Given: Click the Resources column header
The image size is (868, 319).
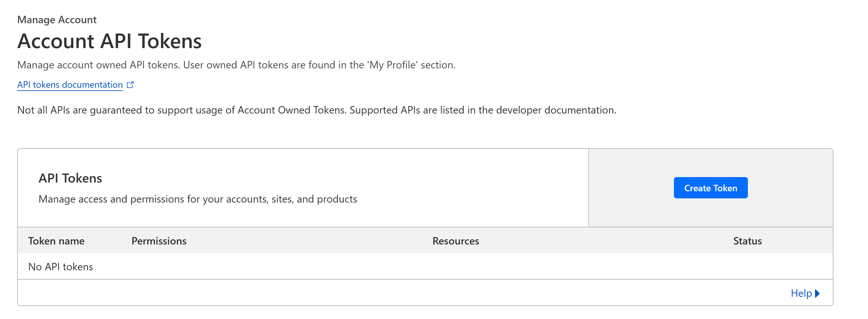Looking at the screenshot, I should tap(456, 241).
